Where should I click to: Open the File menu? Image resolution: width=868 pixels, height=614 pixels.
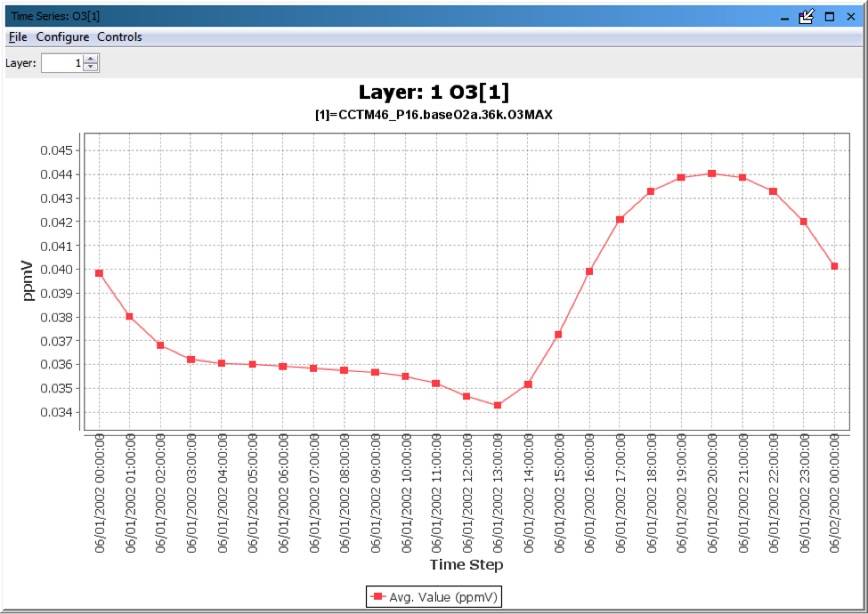18,37
